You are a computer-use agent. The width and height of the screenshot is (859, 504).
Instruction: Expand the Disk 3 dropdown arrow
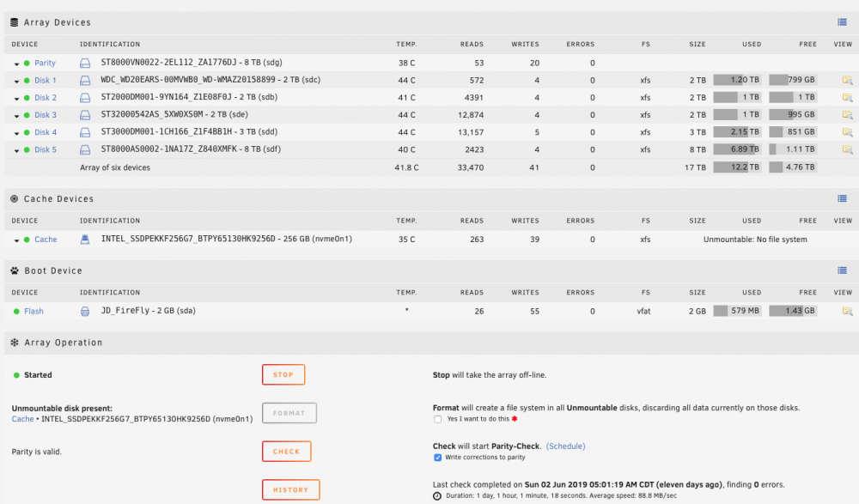pyautogui.click(x=16, y=116)
